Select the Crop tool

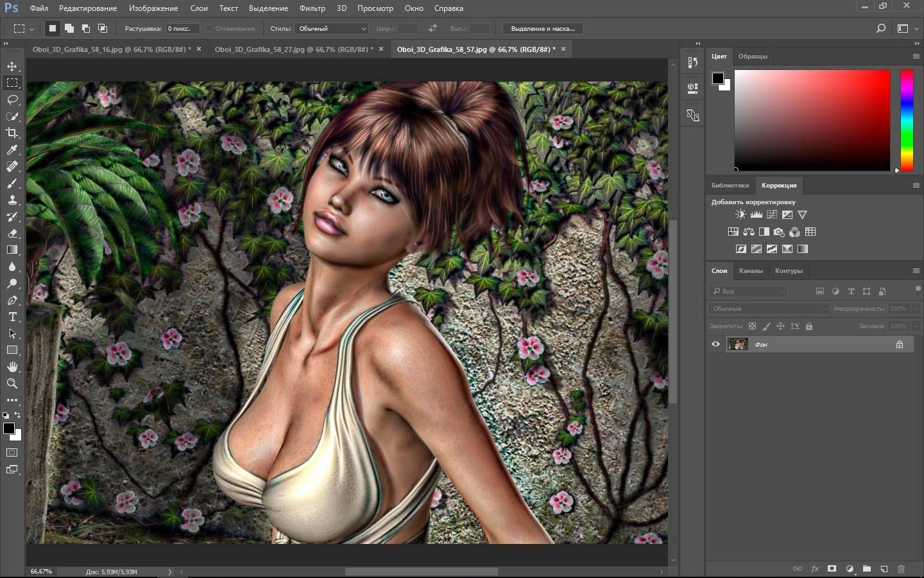pos(12,133)
